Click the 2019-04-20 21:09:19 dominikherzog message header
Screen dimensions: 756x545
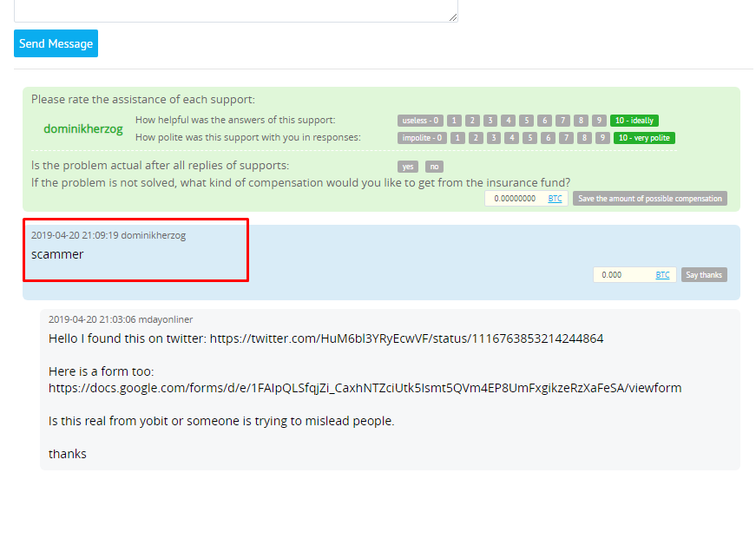108,235
